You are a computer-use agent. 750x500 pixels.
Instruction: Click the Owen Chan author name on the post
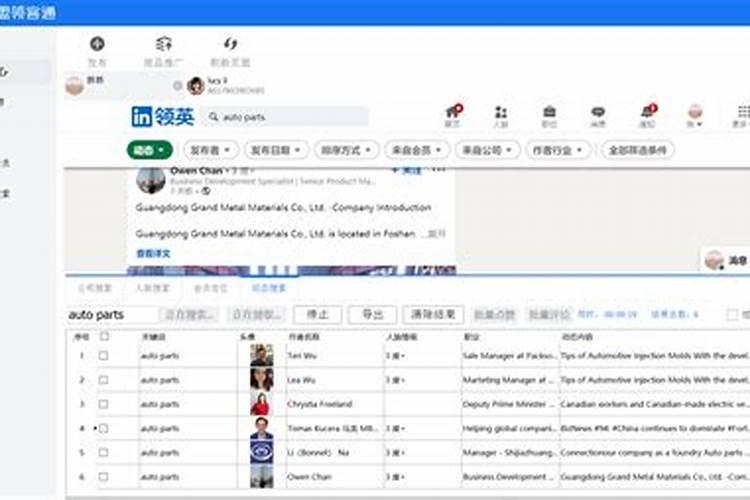click(x=197, y=171)
